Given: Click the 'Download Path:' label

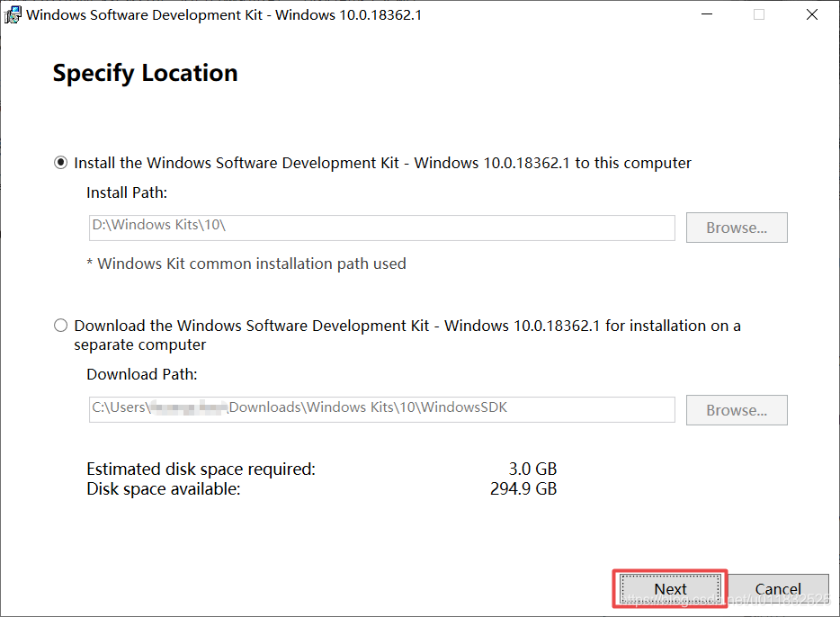Looking at the screenshot, I should pyautogui.click(x=142, y=374).
